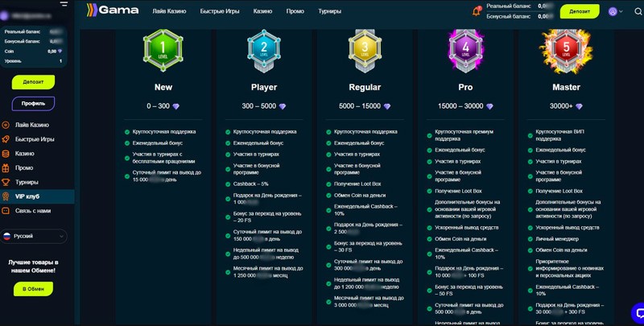Click the Казино sidebar icon
The image size is (644, 326).
6,153
